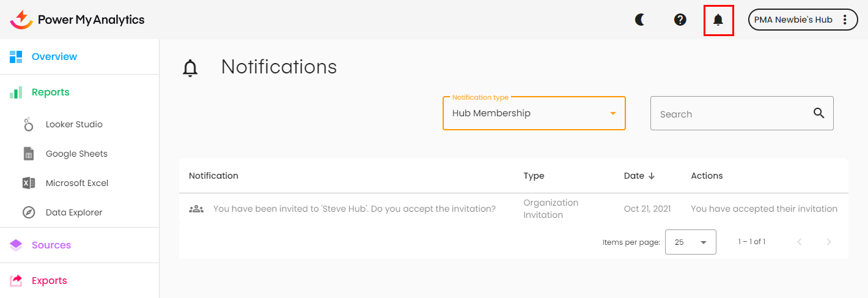
Task: Open the Exports section in the sidebar
Action: [x=49, y=280]
